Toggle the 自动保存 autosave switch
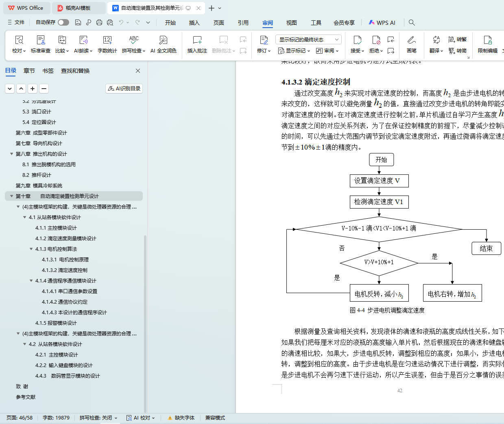 [x=63, y=22]
